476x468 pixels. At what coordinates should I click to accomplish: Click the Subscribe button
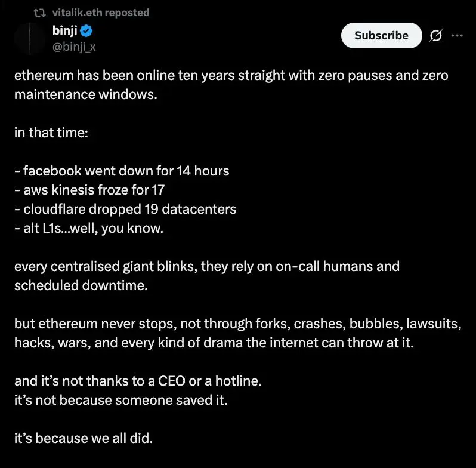tap(381, 36)
